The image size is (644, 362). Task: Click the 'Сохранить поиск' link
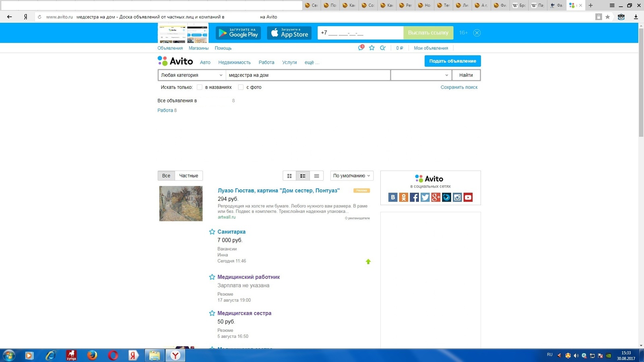click(x=459, y=87)
